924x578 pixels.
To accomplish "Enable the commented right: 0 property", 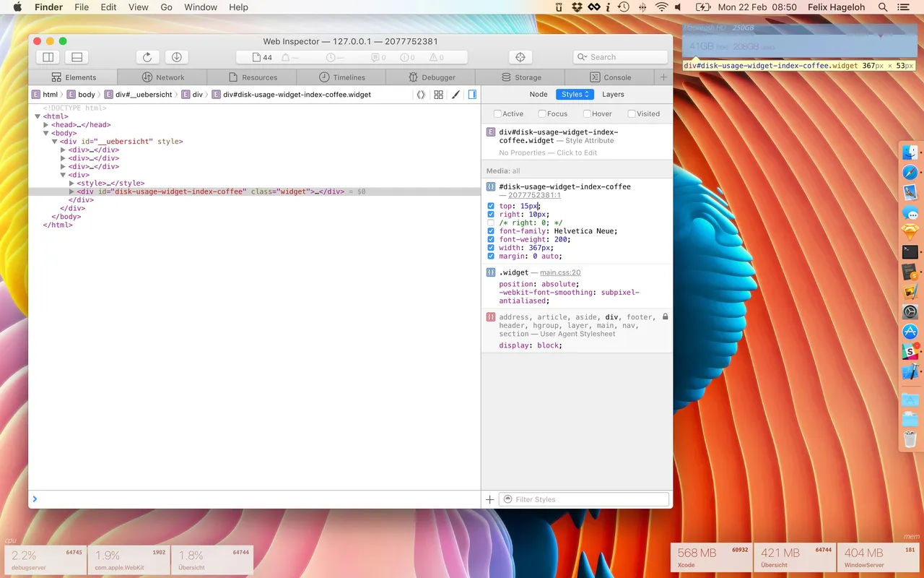I will tap(491, 223).
